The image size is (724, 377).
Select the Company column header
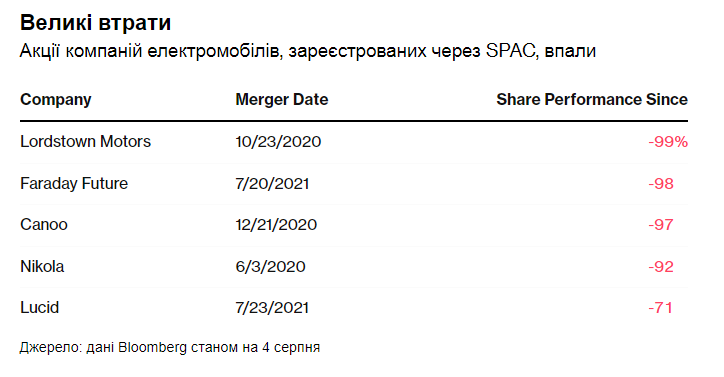(56, 100)
